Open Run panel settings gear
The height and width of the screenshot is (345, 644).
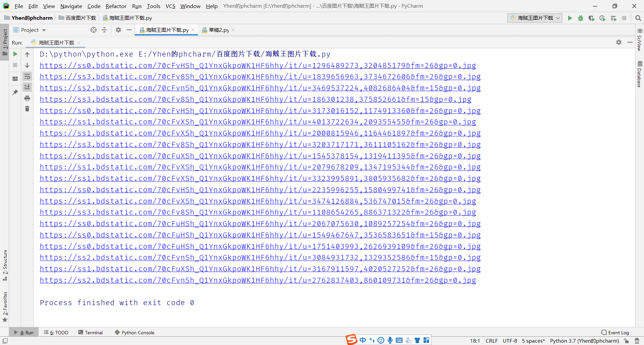point(619,42)
